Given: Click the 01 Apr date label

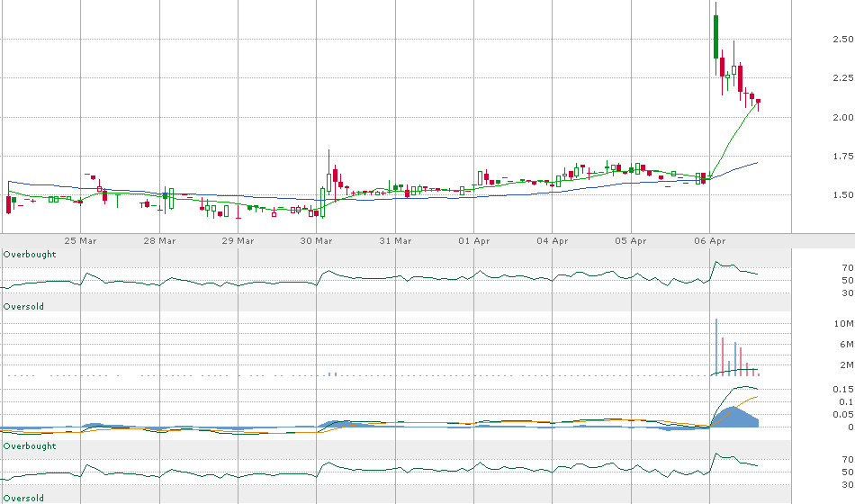Looking at the screenshot, I should (473, 240).
